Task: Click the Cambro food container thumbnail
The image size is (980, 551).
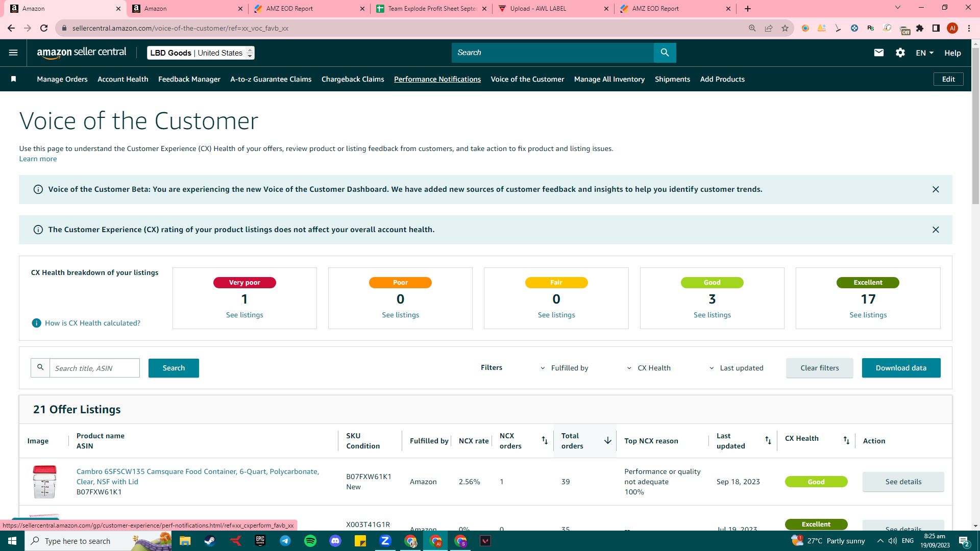Action: click(x=44, y=482)
